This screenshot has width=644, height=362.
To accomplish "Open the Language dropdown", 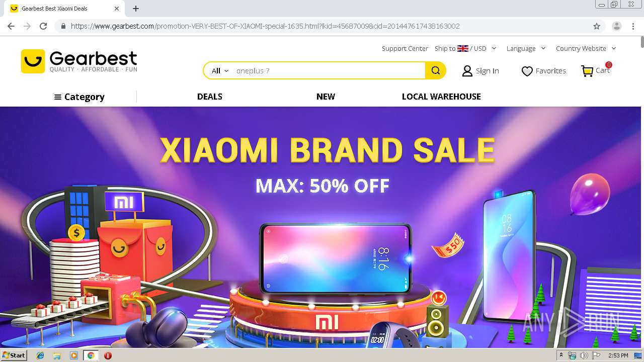I will point(526,48).
